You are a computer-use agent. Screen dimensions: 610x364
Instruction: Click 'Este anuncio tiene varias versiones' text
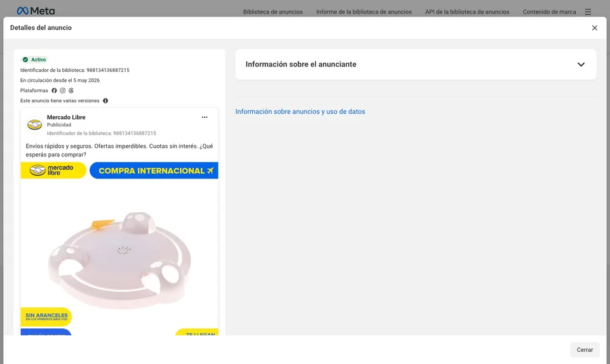(60, 101)
